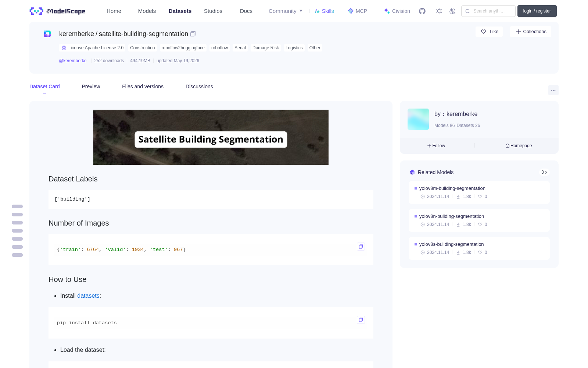
Task: Copy the pip install command
Action: click(x=361, y=320)
